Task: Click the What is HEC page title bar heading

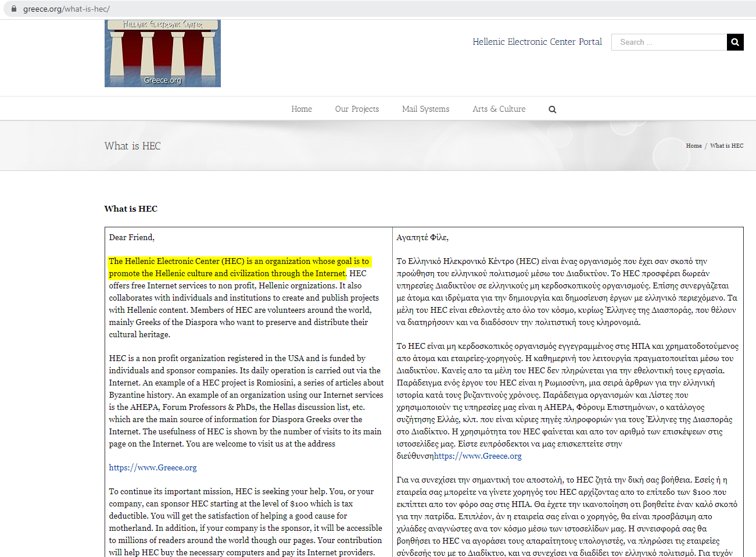Action: pos(132,146)
